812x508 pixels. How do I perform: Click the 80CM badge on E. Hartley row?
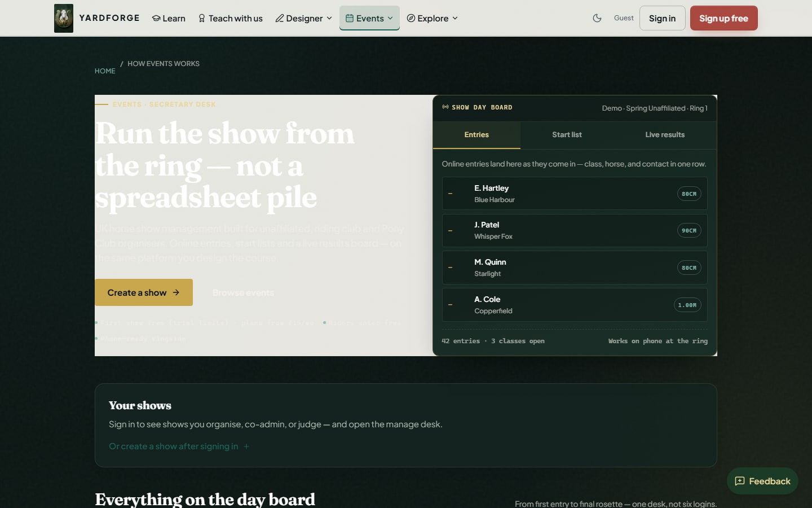click(689, 194)
